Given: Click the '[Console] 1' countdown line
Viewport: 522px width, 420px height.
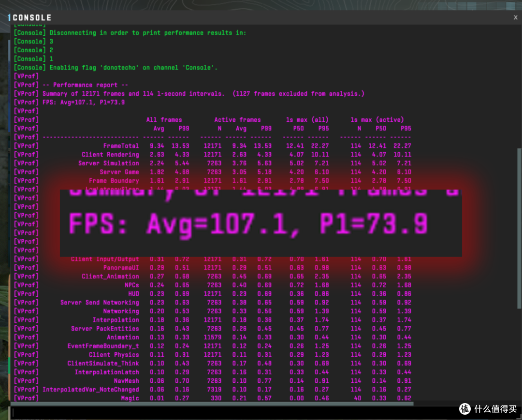Looking at the screenshot, I should click(33, 58).
